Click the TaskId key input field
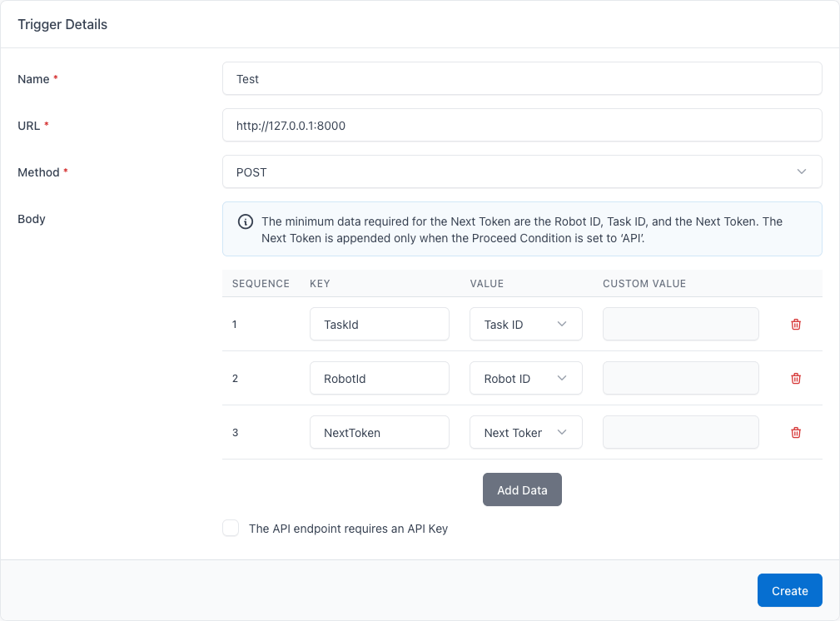Image resolution: width=840 pixels, height=621 pixels. (379, 324)
